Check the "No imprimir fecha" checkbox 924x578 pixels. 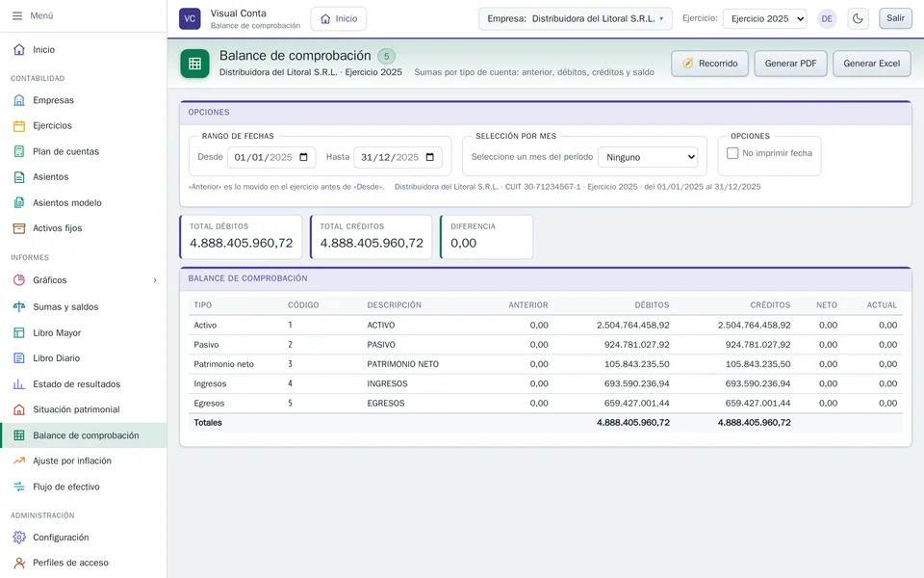(x=732, y=153)
